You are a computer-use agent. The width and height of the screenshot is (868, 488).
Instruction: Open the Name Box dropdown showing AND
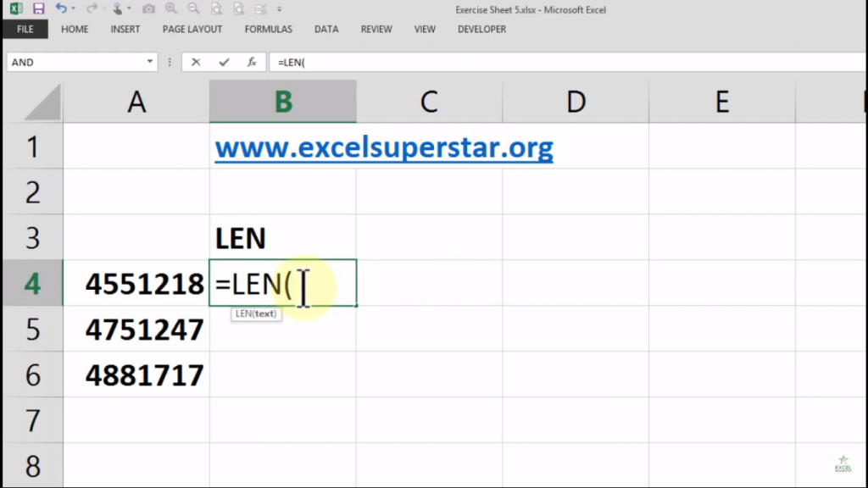pyautogui.click(x=150, y=61)
